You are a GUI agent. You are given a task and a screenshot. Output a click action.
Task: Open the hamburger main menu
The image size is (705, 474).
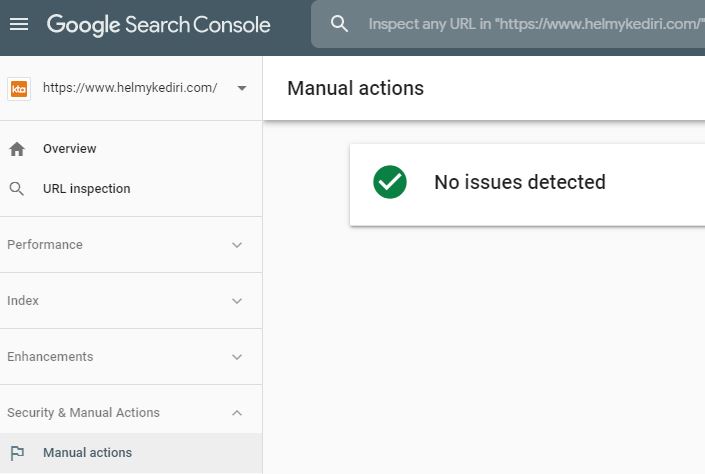[19, 23]
